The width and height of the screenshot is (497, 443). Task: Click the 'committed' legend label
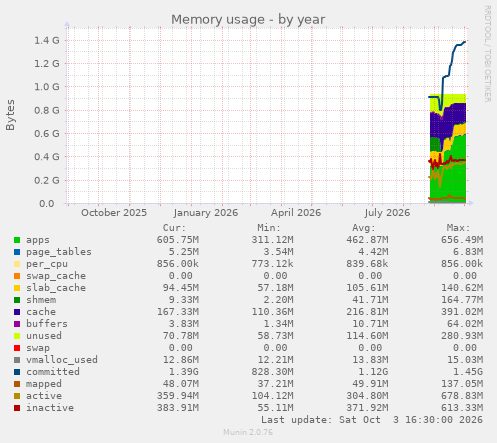[x=53, y=372]
